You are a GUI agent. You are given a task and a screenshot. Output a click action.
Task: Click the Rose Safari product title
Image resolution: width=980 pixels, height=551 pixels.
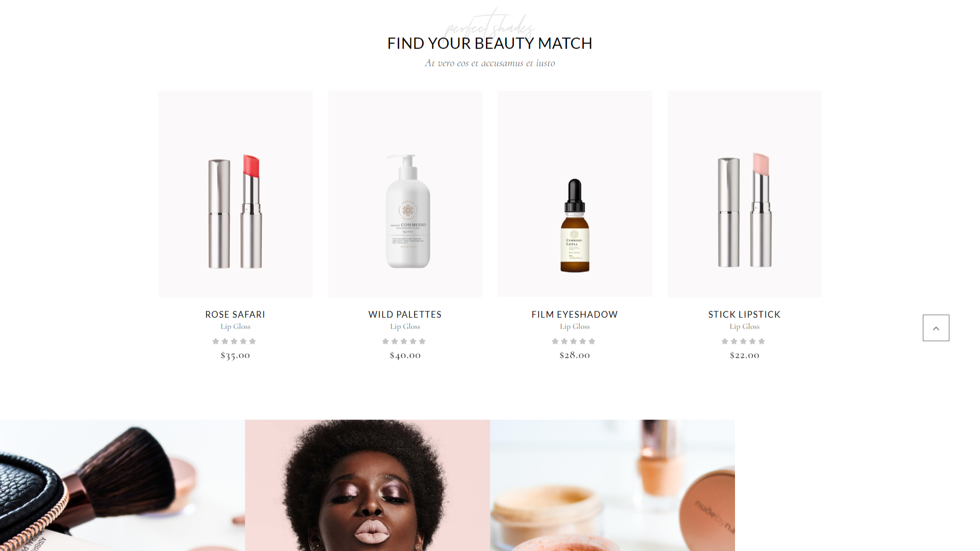point(235,314)
